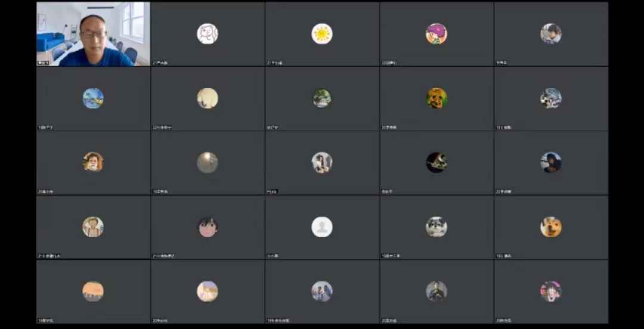
Task: Click the dark-haired anime character avatar
Action: tap(208, 226)
